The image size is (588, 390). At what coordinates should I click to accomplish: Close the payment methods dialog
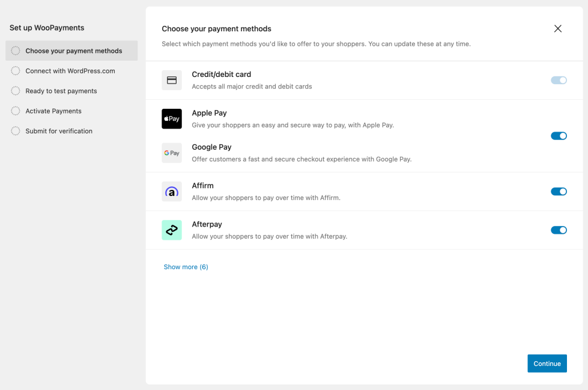pyautogui.click(x=558, y=29)
